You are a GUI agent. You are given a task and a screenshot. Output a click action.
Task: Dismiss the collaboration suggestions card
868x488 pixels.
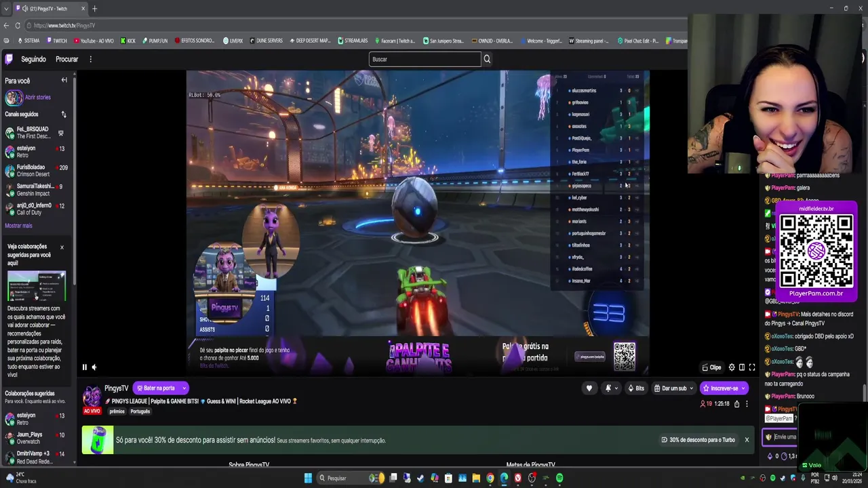point(62,247)
